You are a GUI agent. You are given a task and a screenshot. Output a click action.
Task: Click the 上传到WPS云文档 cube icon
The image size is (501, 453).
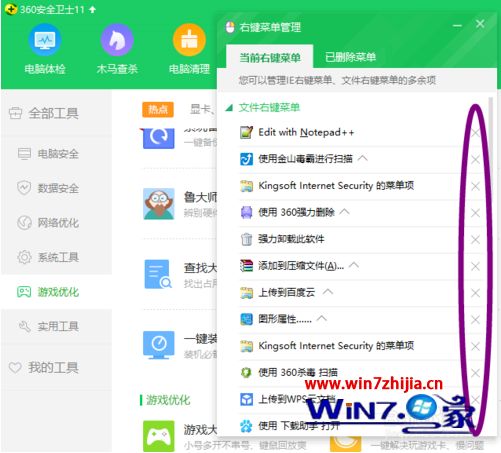[246, 399]
